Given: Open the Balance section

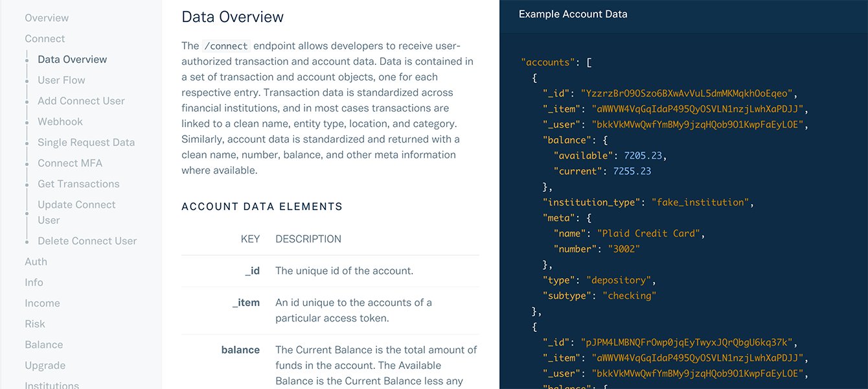Looking at the screenshot, I should pyautogui.click(x=44, y=344).
